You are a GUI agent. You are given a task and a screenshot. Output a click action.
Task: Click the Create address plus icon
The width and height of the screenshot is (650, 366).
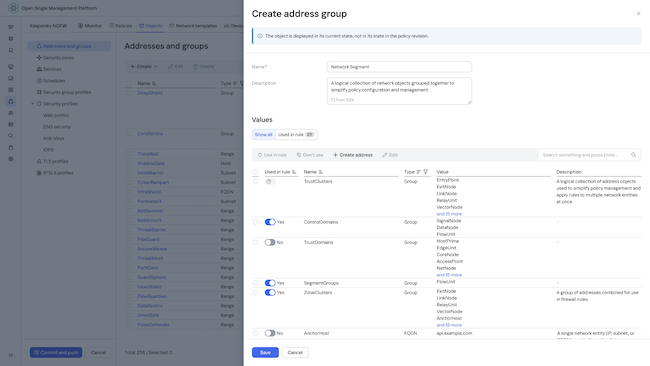[335, 155]
